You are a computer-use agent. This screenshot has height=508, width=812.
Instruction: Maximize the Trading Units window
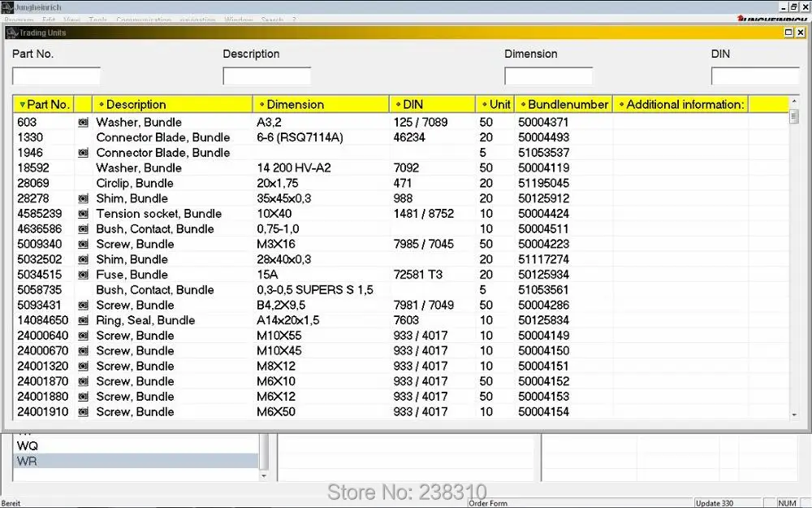pos(788,33)
